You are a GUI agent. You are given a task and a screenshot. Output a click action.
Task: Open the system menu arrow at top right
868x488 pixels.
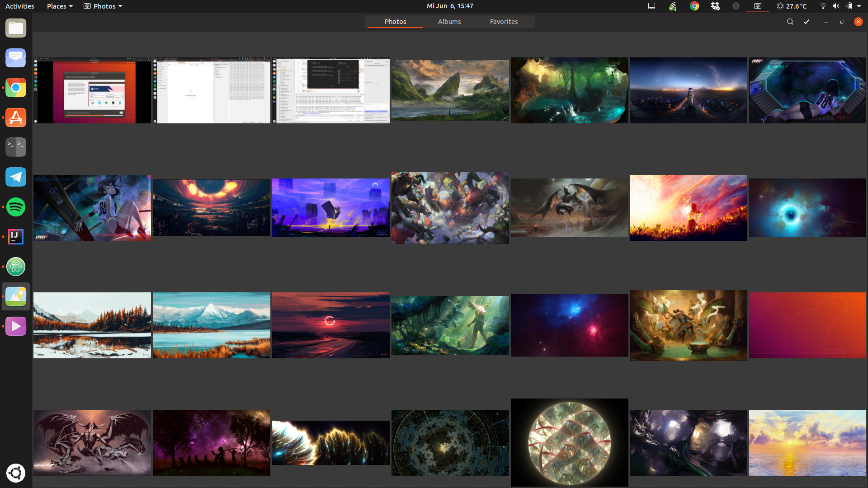pyautogui.click(x=859, y=6)
